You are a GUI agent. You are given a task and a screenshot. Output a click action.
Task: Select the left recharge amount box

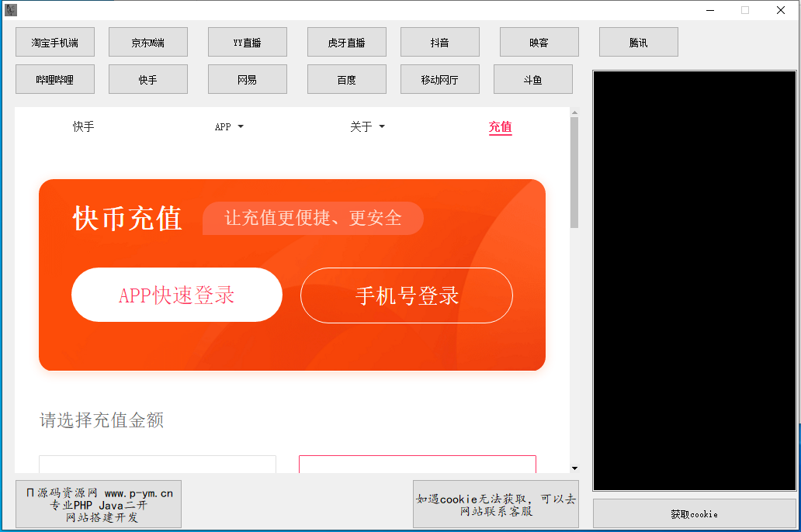pos(158,464)
